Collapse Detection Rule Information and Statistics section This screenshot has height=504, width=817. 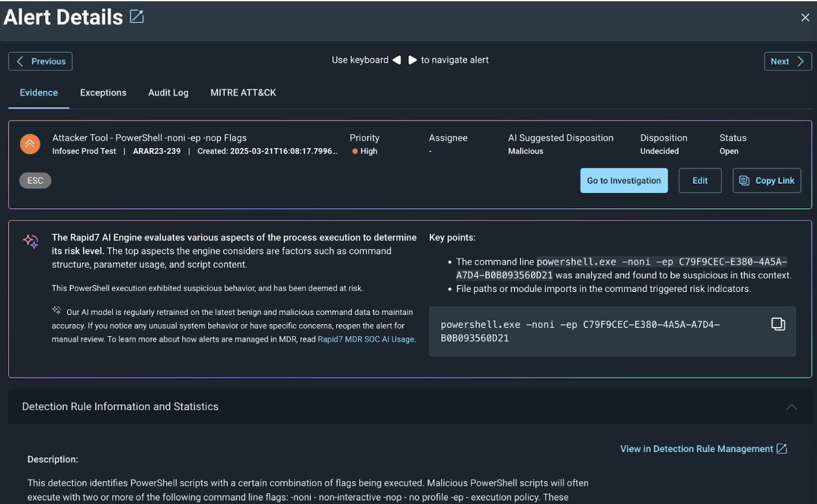click(791, 407)
